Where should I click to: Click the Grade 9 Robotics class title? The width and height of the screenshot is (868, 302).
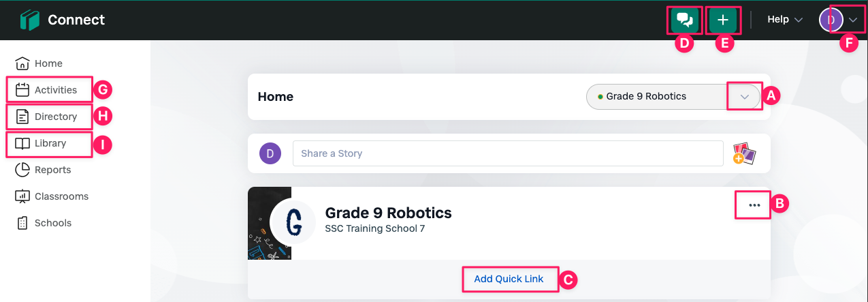point(389,212)
